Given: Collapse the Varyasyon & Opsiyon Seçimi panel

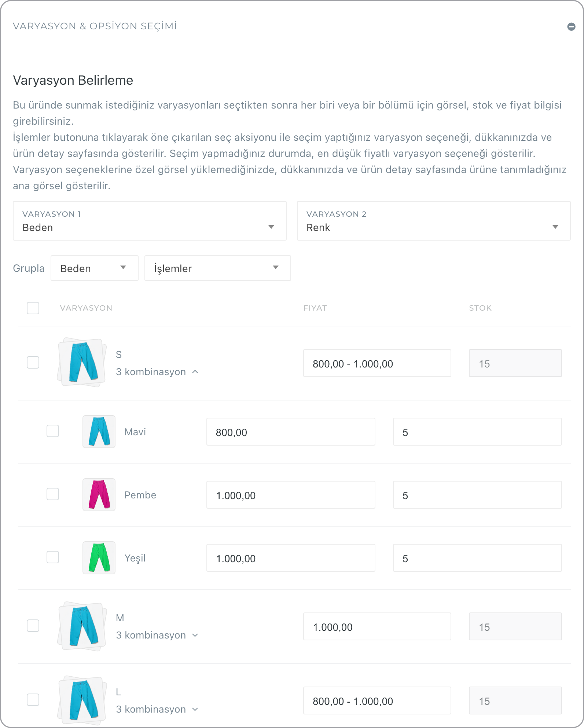Looking at the screenshot, I should [x=571, y=27].
